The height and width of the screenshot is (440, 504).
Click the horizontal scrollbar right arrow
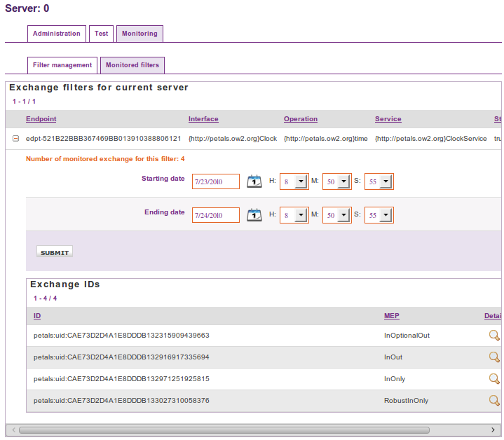pyautogui.click(x=493, y=429)
